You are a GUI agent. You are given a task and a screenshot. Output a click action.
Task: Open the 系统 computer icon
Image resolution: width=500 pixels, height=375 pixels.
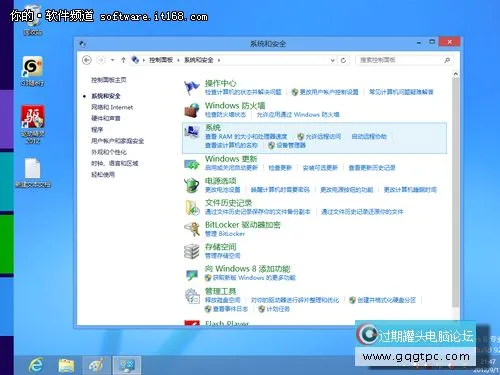192,132
